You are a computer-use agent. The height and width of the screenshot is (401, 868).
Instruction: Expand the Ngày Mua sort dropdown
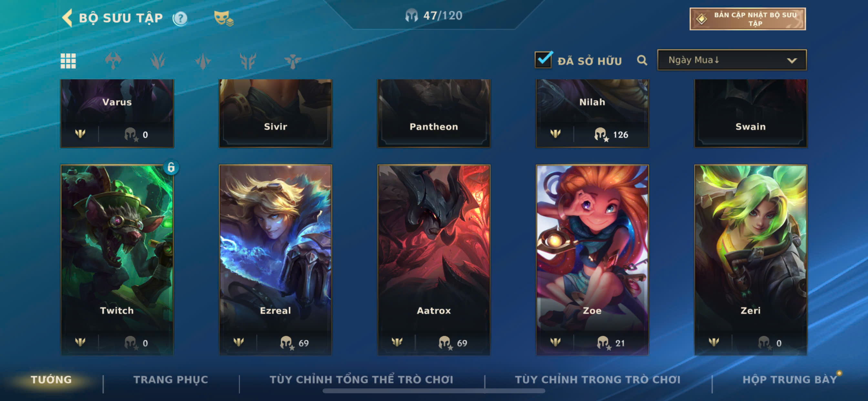[x=732, y=60]
